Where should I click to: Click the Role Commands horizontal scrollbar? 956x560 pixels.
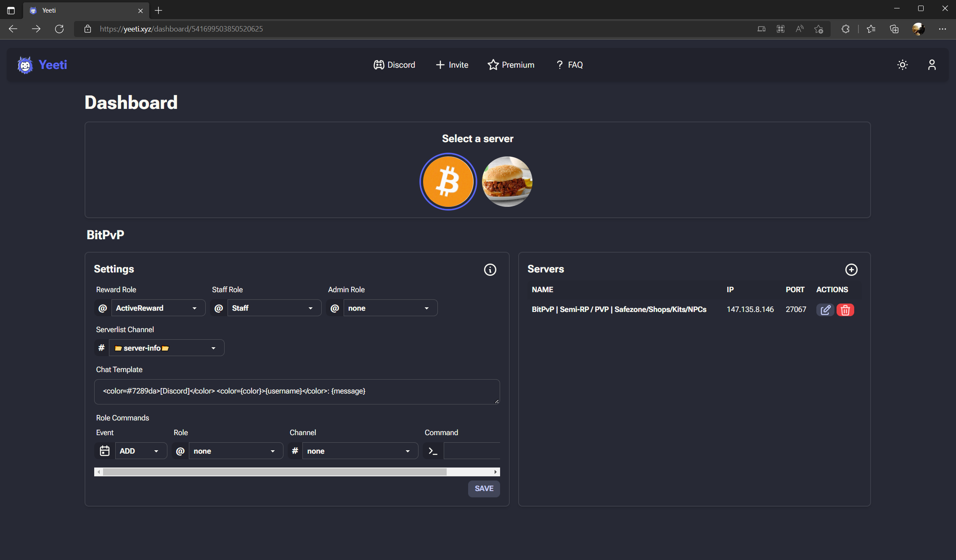click(275, 472)
